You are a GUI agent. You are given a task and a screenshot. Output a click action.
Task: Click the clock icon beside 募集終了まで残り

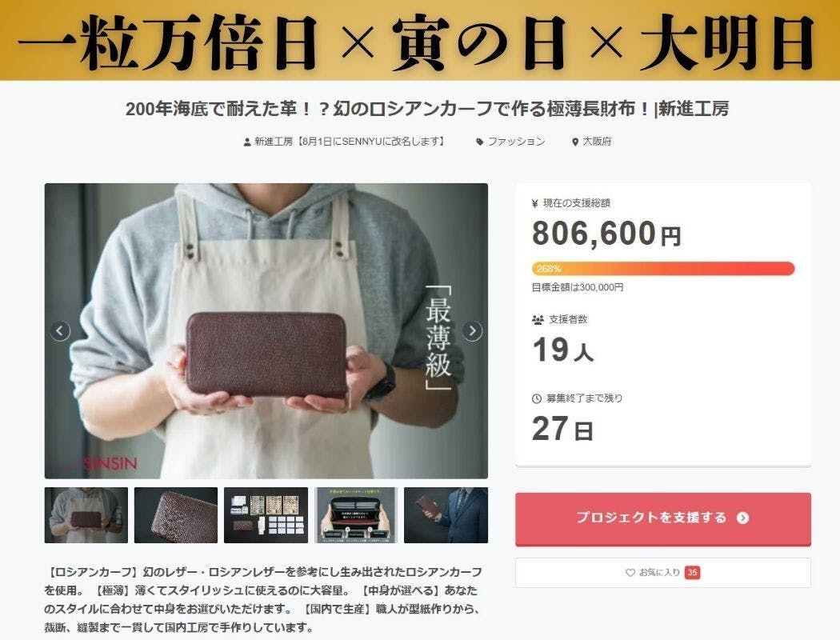point(537,398)
